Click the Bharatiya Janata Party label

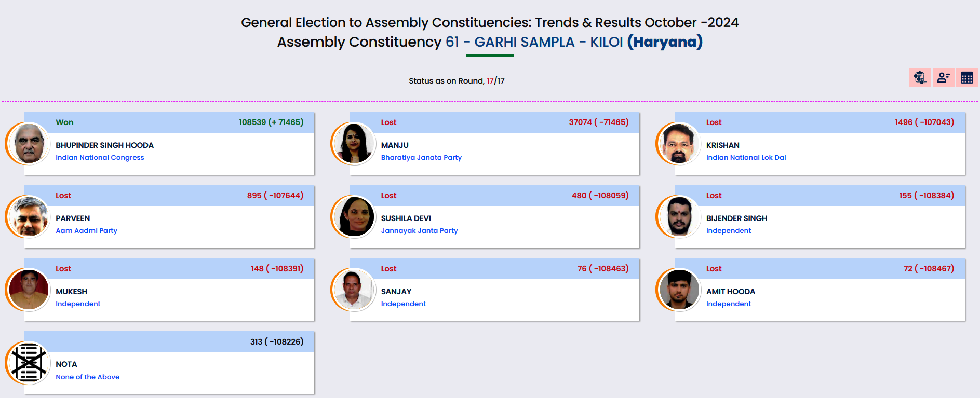click(x=421, y=158)
